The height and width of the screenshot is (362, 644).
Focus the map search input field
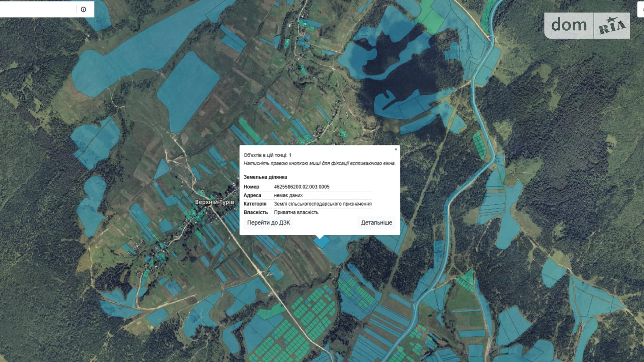[x=37, y=9]
